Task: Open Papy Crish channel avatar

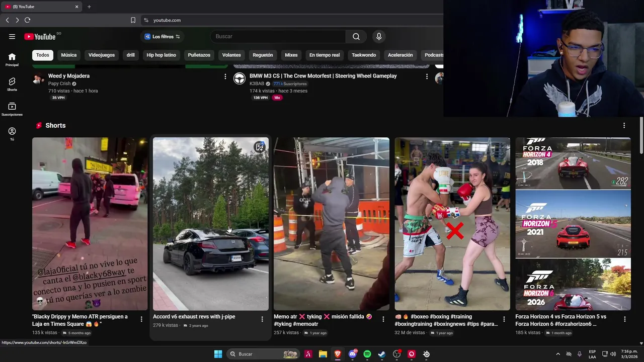Action: pos(38,79)
